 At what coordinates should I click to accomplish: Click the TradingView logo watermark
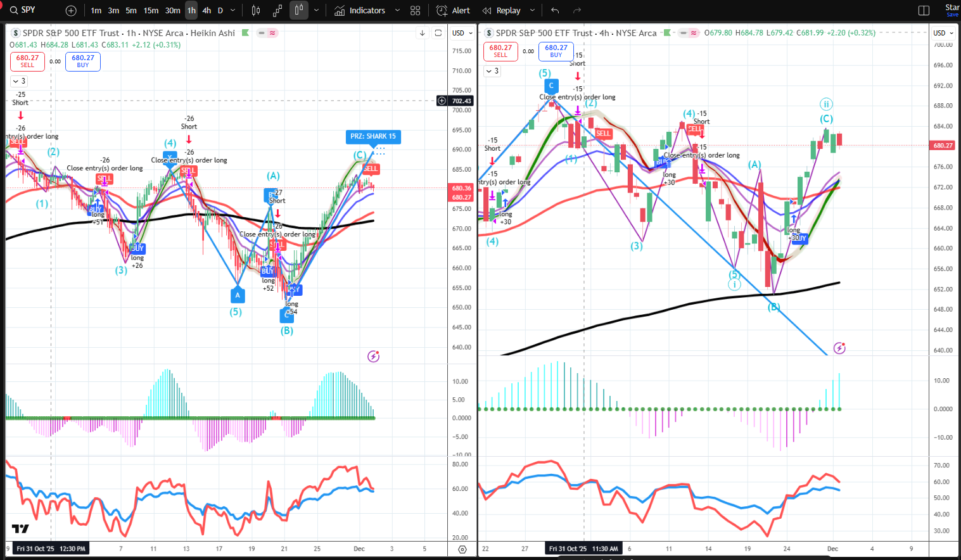pos(20,529)
